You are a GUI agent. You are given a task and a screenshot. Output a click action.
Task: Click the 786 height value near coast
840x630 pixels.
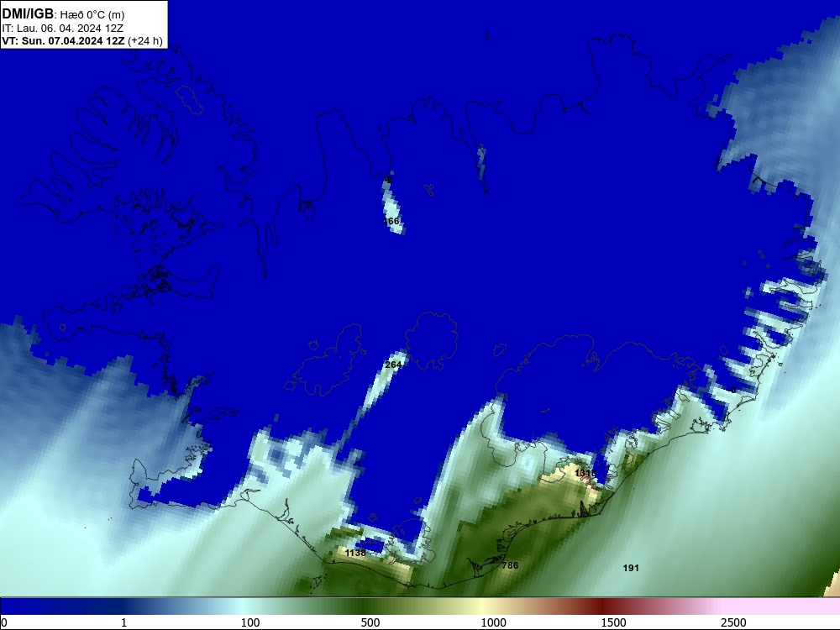point(510,564)
